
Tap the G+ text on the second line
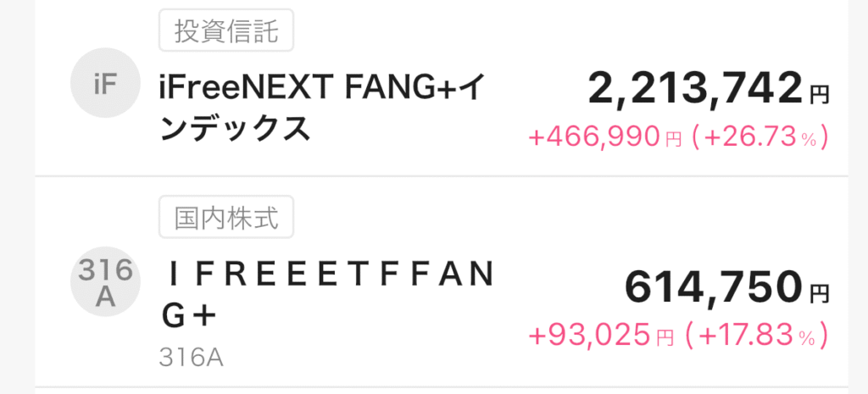pos(190,316)
